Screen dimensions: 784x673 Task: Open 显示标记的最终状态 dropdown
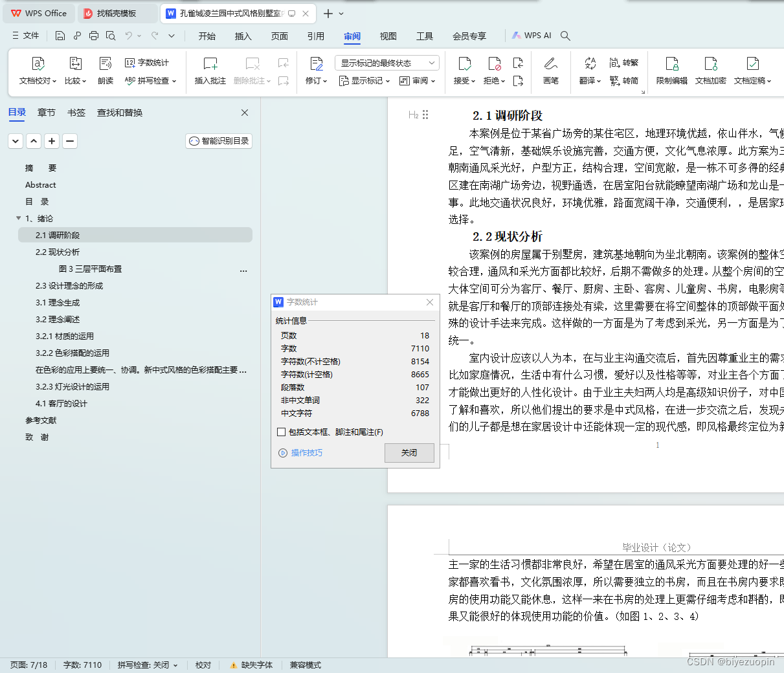point(387,63)
